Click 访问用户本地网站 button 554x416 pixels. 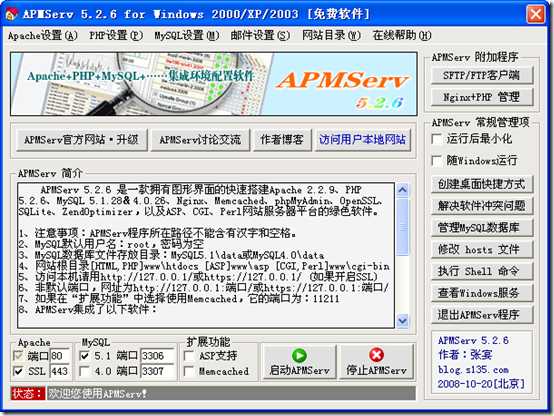[x=363, y=140]
